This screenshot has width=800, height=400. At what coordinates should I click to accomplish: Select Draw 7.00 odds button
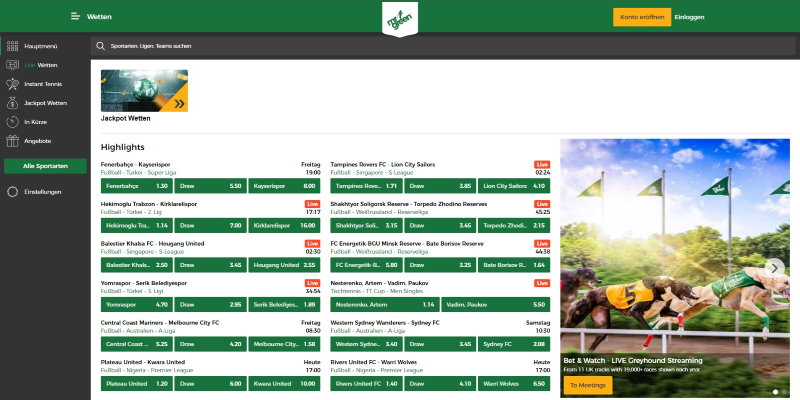click(x=210, y=226)
